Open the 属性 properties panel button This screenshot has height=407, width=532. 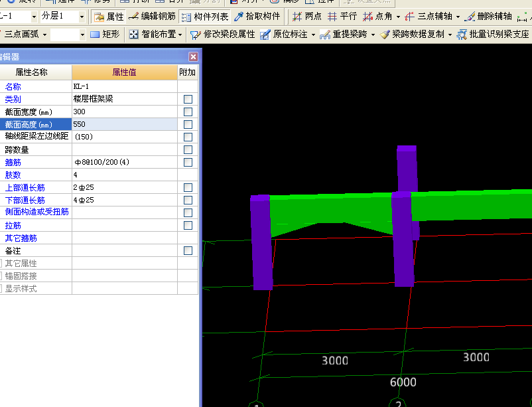(109, 17)
